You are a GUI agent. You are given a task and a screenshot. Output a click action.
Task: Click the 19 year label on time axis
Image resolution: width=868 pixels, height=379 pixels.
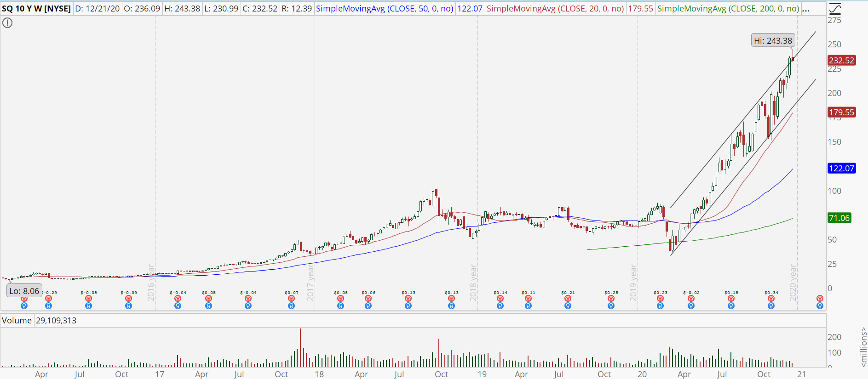(x=482, y=374)
